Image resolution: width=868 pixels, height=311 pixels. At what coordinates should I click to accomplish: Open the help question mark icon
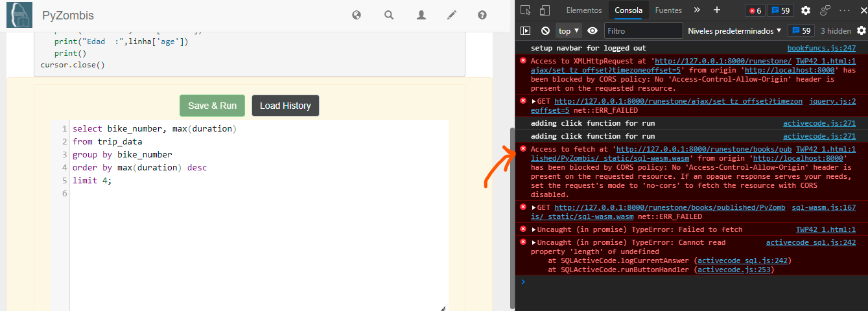(x=482, y=15)
